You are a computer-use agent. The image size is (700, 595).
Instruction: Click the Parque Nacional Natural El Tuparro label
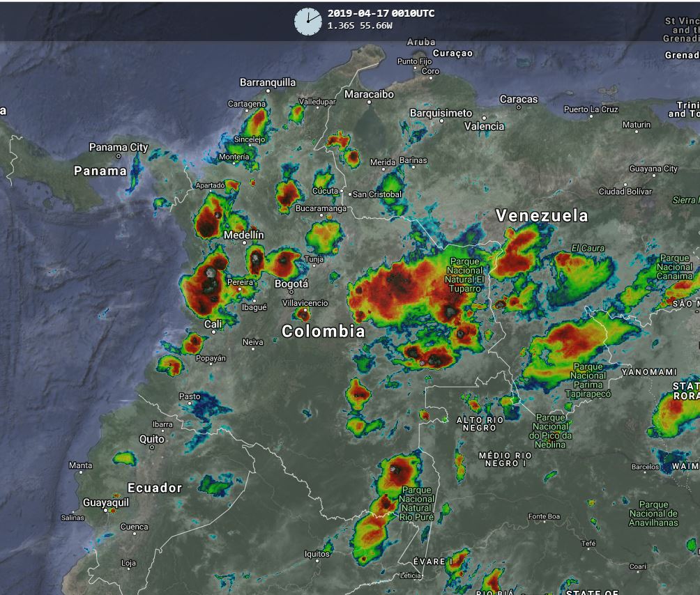pos(464,275)
